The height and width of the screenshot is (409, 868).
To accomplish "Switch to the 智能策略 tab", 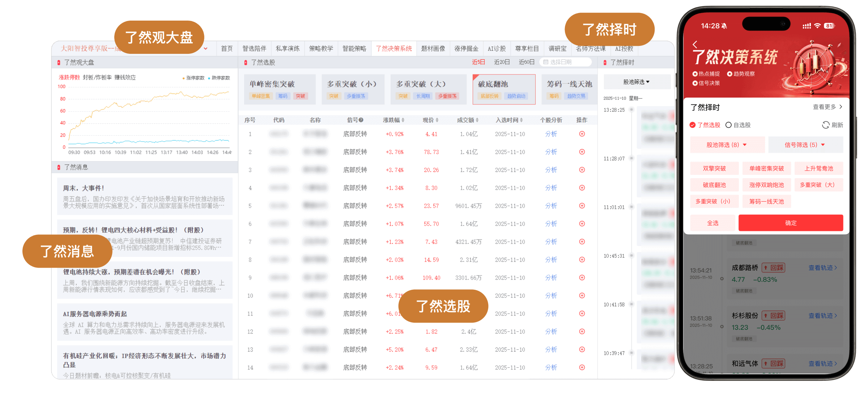I will point(354,48).
